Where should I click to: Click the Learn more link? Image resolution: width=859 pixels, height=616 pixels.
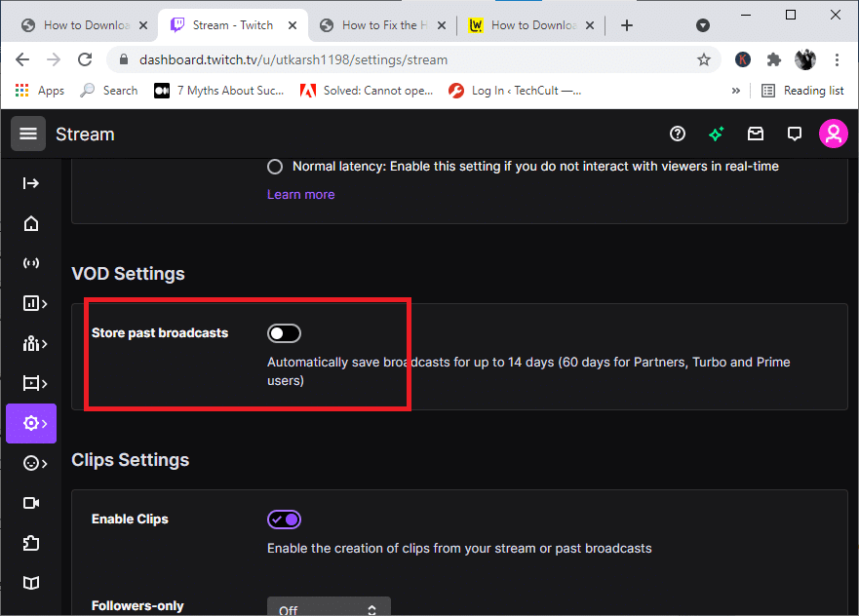(300, 194)
